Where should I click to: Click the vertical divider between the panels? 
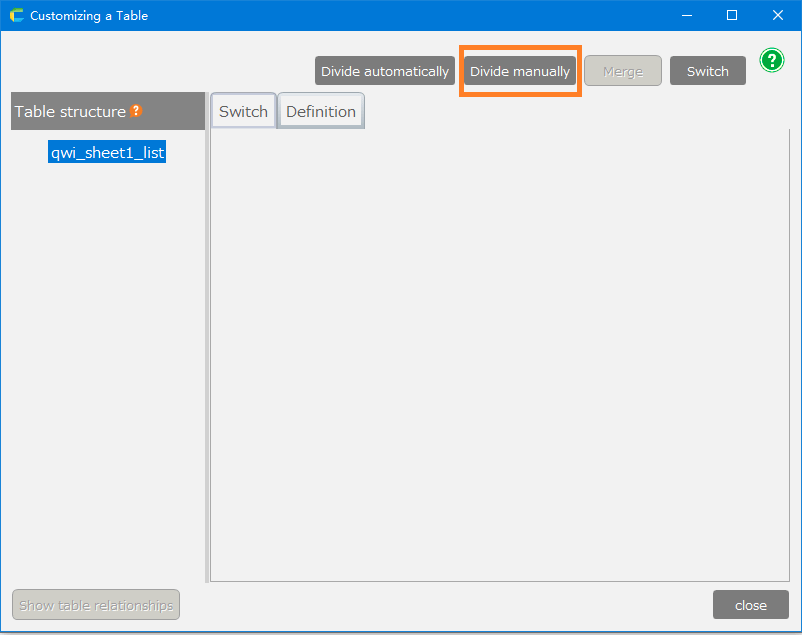coord(207,350)
